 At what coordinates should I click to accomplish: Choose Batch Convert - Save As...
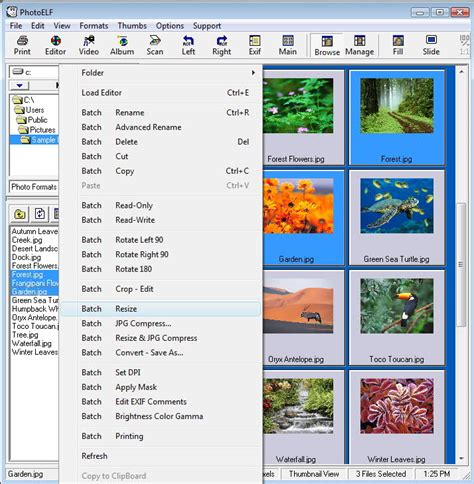point(161,353)
